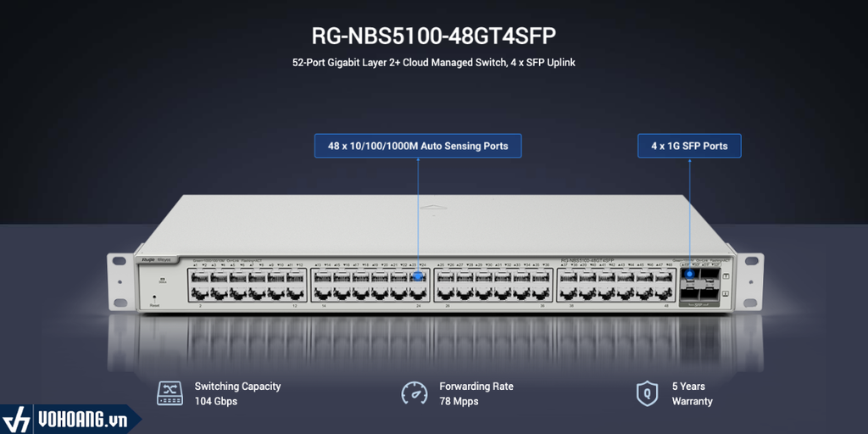The image size is (868, 434).
Task: Click the port number 48 beneath the fourth port group
Action: click(x=666, y=305)
